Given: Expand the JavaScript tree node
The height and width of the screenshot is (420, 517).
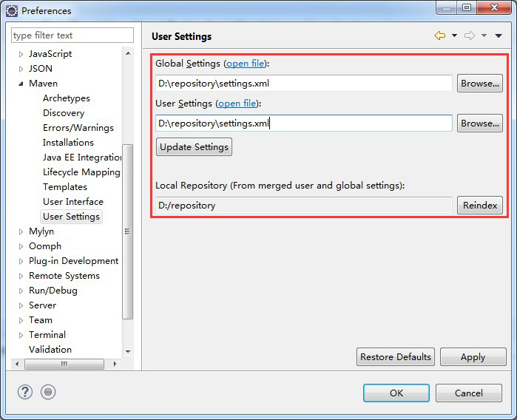Looking at the screenshot, I should pos(21,54).
